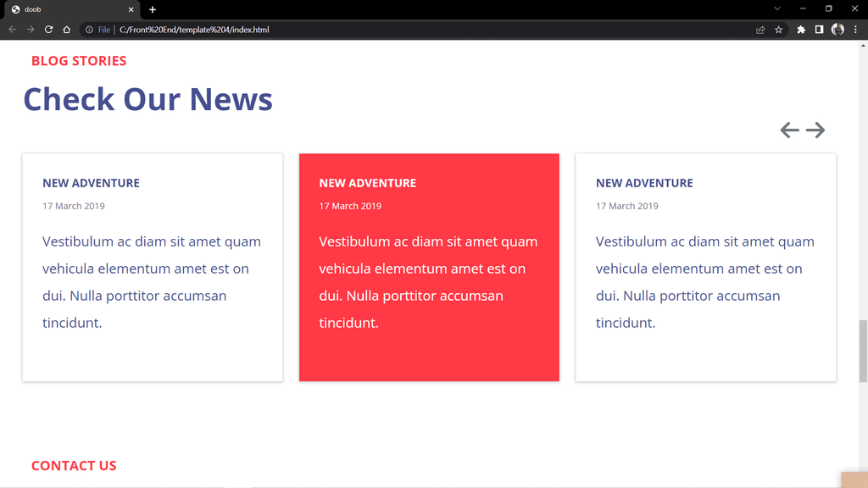Viewport: 868px width, 488px height.
Task: View site information icon before File
Action: pos(89,30)
